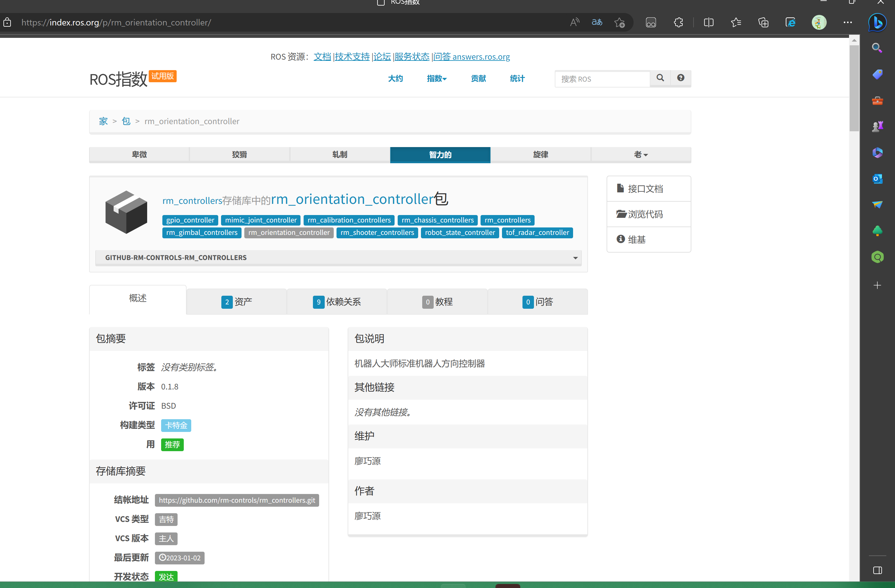Add page to favorites with star icon
The height and width of the screenshot is (588, 895).
[x=619, y=22]
